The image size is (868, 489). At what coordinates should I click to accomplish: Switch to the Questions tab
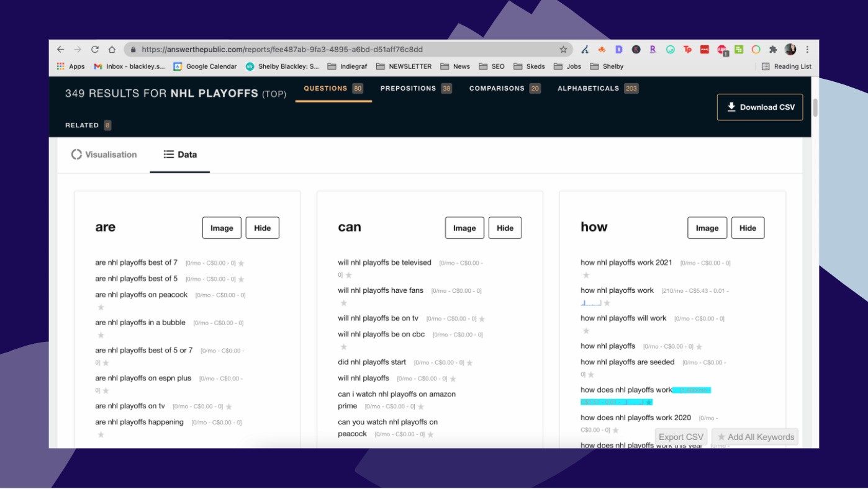[x=333, y=89]
